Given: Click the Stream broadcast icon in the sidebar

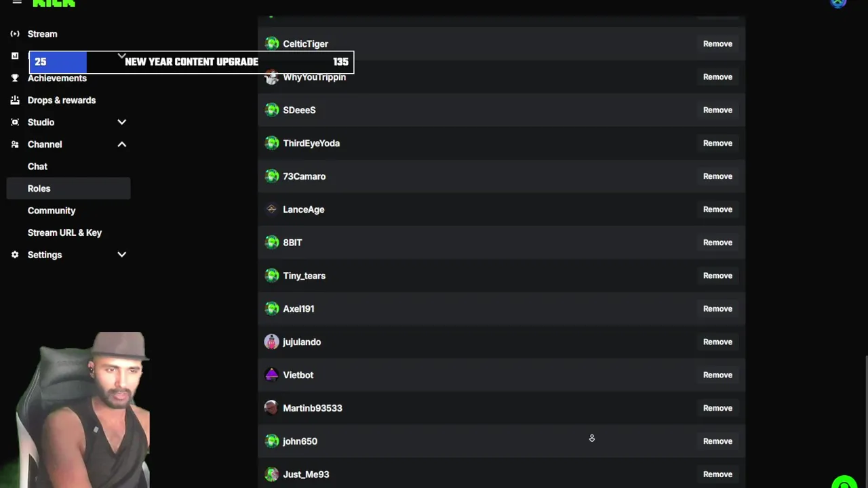Looking at the screenshot, I should coord(15,34).
